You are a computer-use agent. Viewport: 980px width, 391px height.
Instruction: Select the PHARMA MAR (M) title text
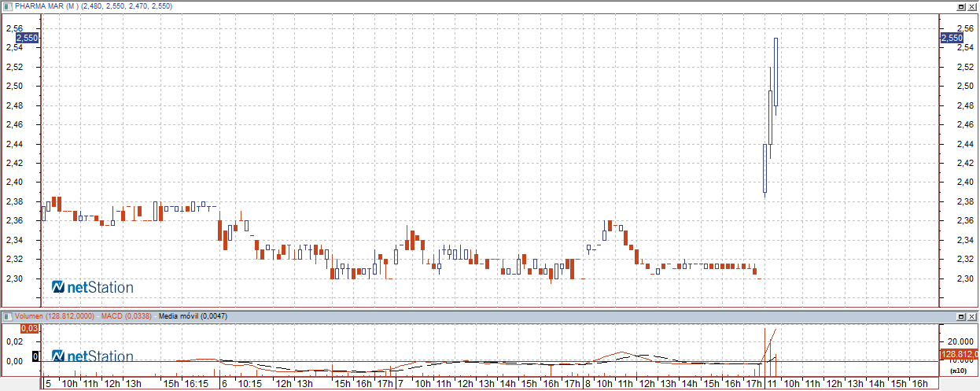click(x=45, y=6)
